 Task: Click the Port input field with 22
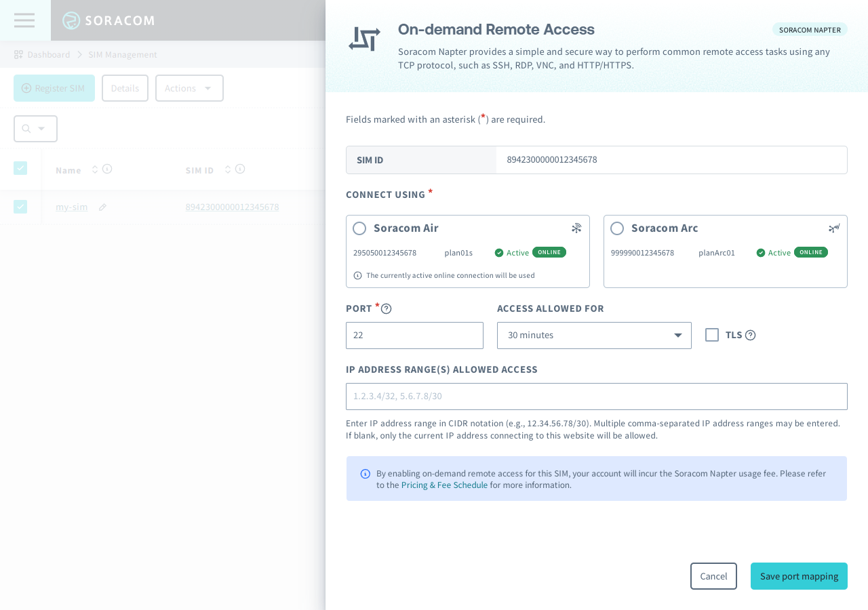[414, 335]
